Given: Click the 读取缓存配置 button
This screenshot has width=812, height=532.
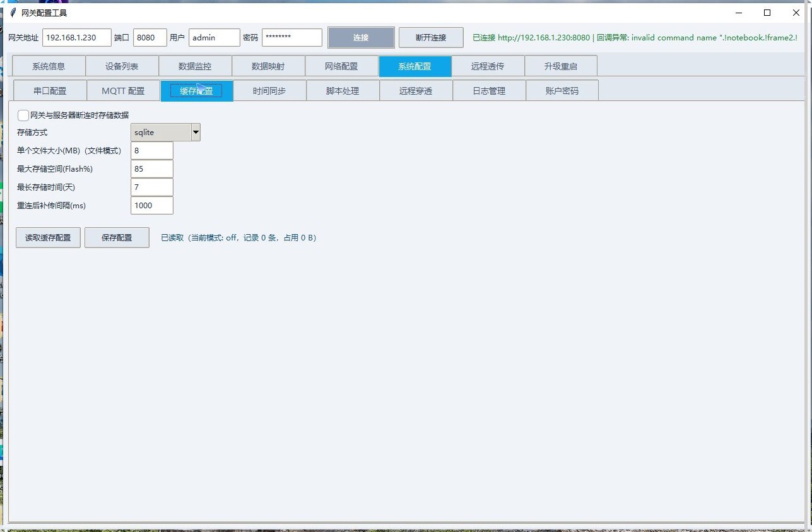Looking at the screenshot, I should click(48, 238).
